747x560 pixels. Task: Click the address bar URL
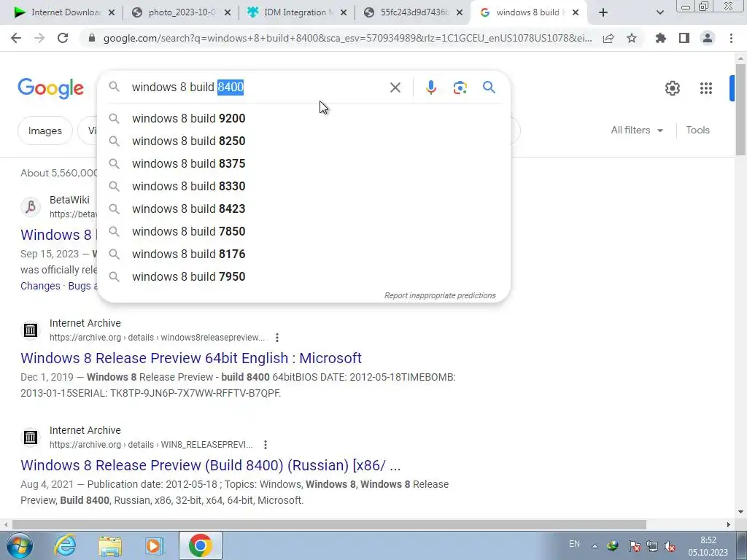pyautogui.click(x=347, y=38)
